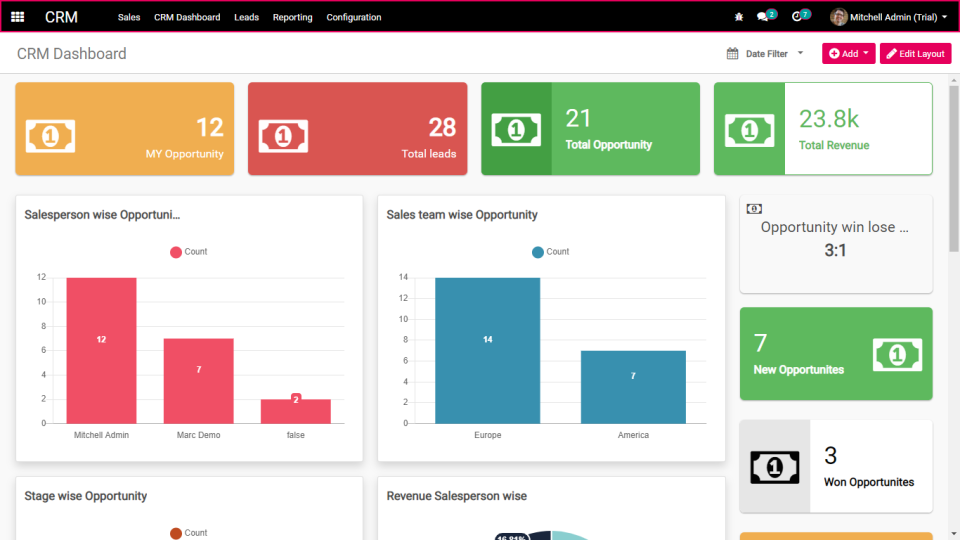The image size is (960, 540).
Task: Click the money icon on Total leads tile
Action: click(x=283, y=136)
